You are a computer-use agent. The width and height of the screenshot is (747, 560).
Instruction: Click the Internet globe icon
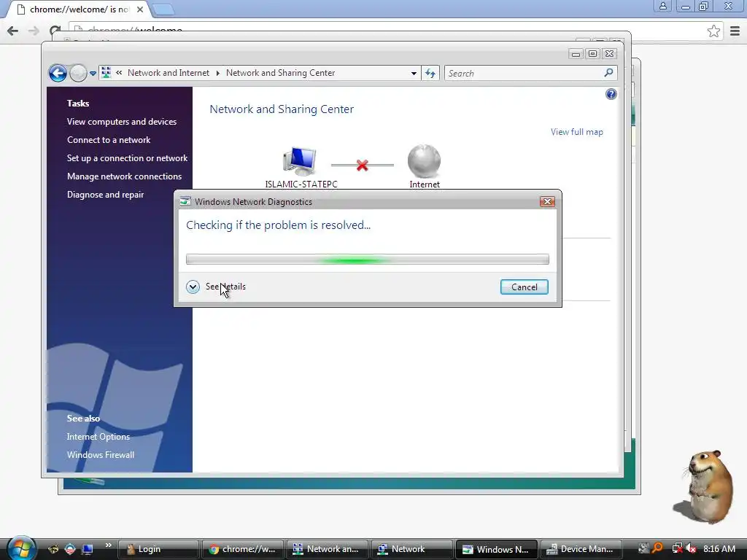424,161
